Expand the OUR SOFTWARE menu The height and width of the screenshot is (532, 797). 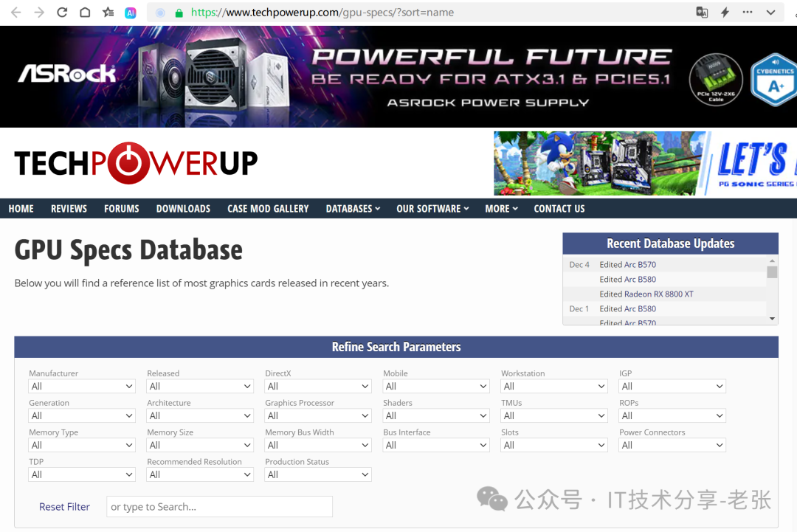432,209
